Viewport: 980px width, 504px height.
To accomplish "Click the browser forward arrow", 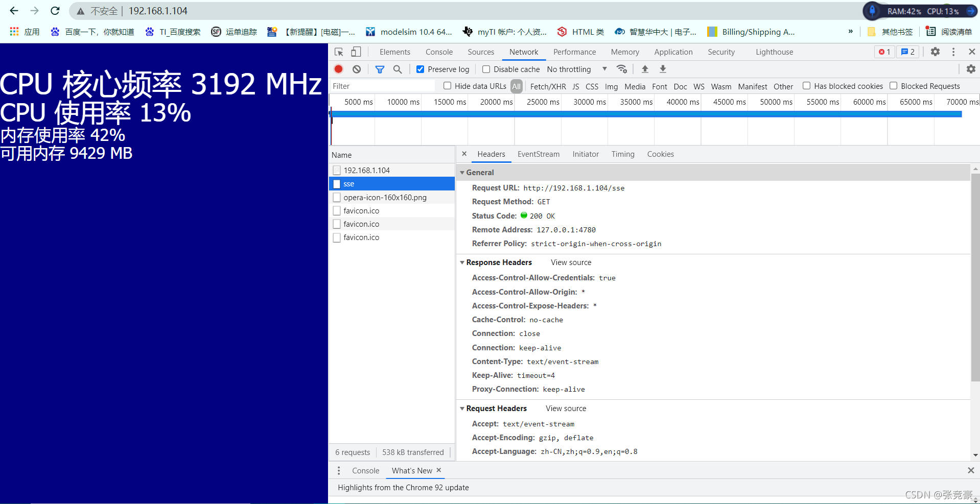I will point(34,11).
